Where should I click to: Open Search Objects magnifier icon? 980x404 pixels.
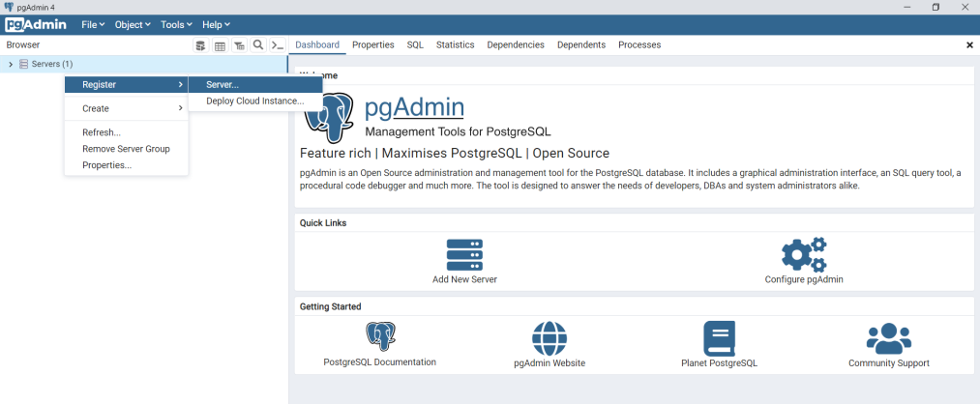tap(258, 45)
